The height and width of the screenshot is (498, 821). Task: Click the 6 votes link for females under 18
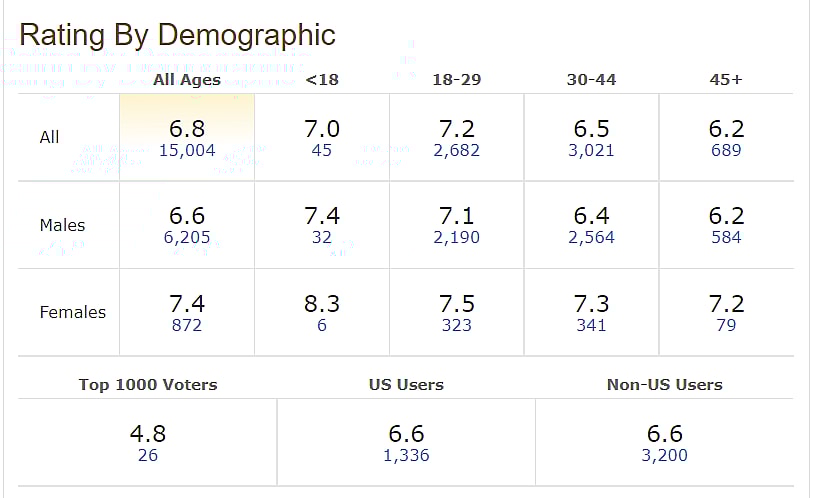(322, 325)
